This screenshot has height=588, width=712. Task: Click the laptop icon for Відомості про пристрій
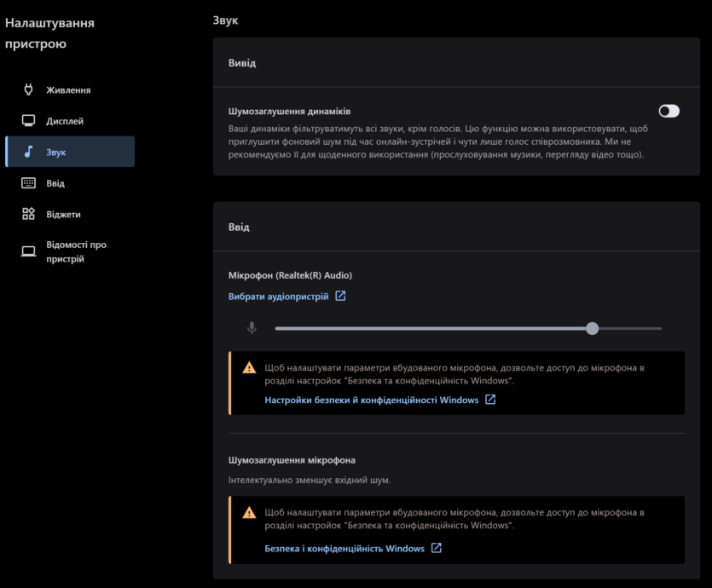tap(28, 251)
